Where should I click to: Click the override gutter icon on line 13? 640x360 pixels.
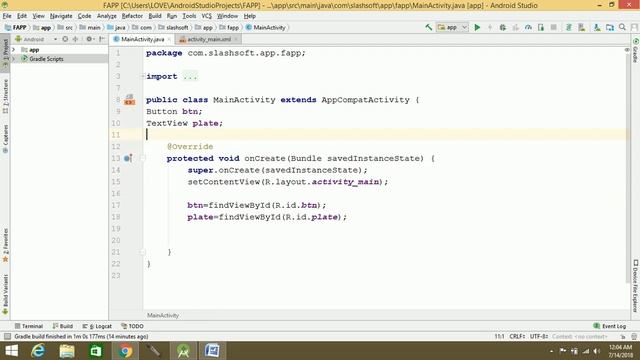(x=128, y=158)
